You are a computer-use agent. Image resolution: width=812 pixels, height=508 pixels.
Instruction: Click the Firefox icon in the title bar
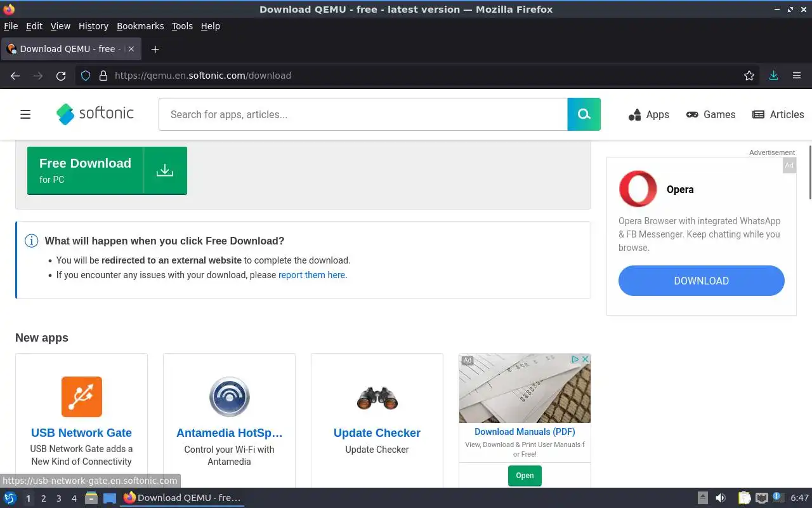(x=8, y=10)
